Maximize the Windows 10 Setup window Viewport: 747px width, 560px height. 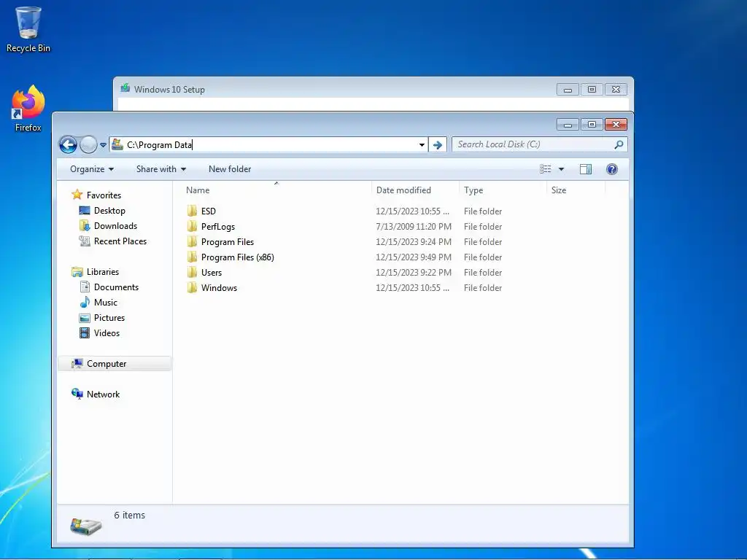click(592, 89)
